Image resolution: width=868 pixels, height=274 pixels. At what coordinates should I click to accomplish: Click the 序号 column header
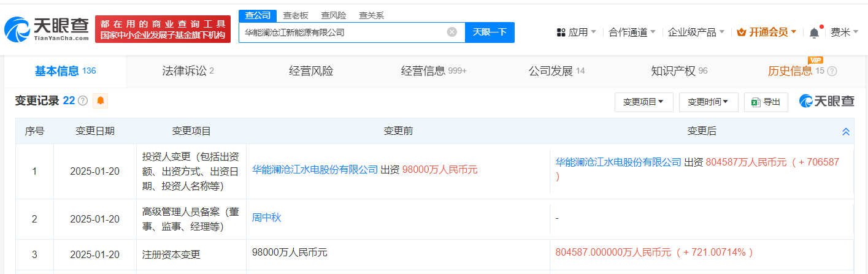coord(34,131)
